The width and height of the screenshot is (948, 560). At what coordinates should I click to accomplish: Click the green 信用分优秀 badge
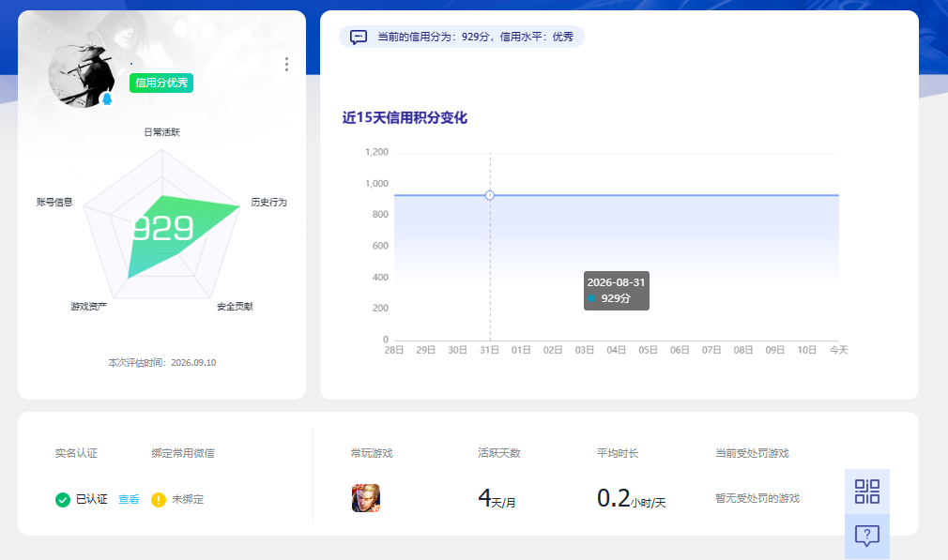(161, 83)
